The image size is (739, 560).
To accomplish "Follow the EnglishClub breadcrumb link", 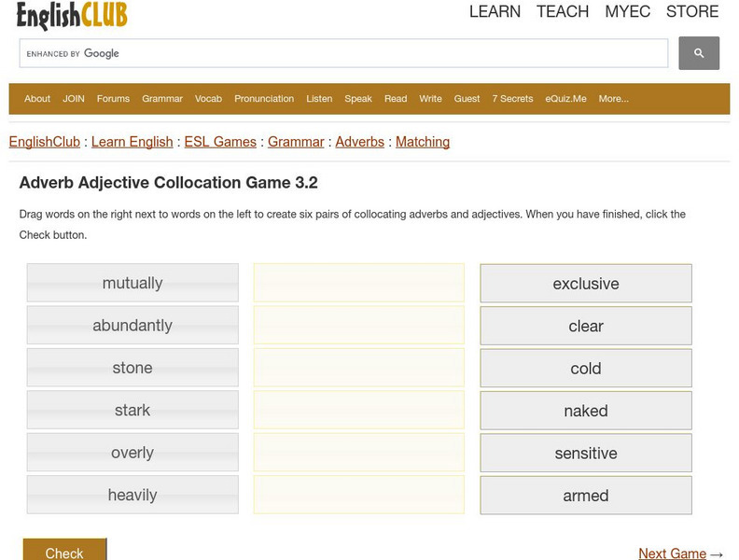I will [x=44, y=142].
